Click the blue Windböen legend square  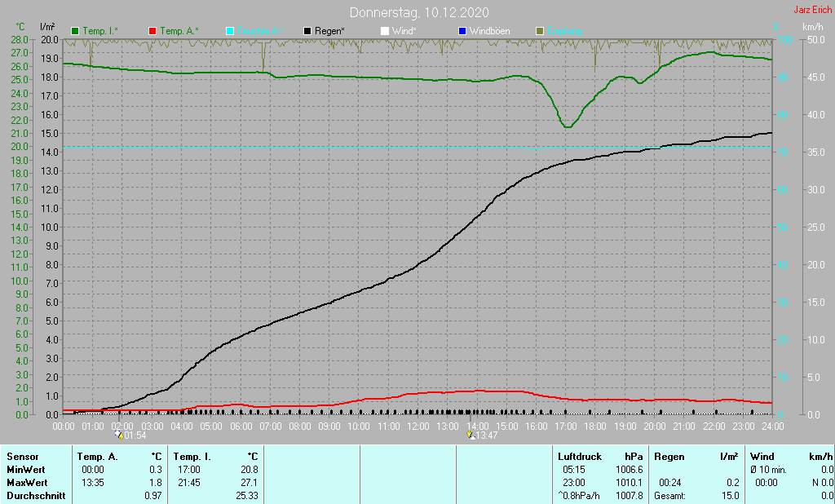tap(462, 31)
